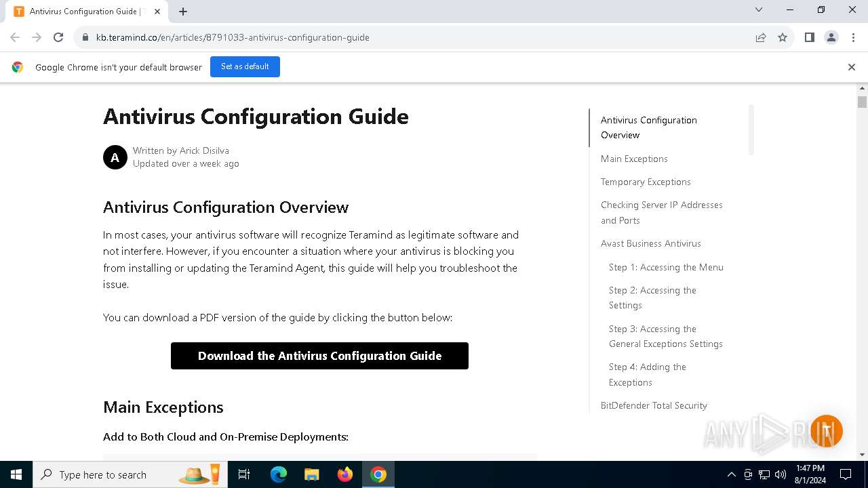
Task: Close the Antivirus Configuration Guide tab
Action: (x=157, y=12)
